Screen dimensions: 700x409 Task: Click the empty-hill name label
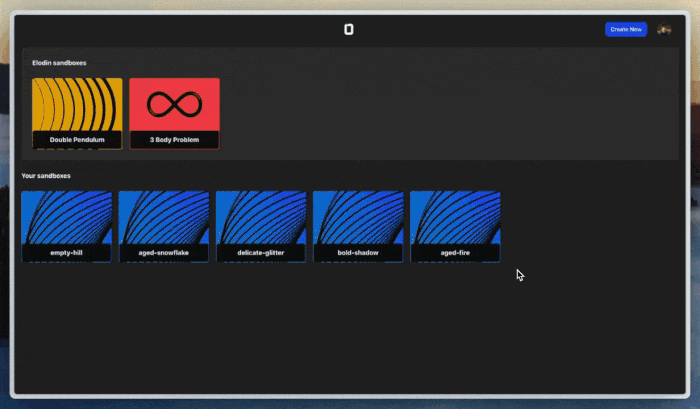click(66, 253)
